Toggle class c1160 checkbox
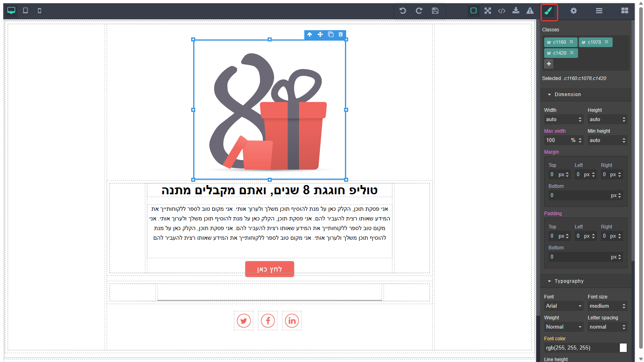Viewport: 644px width, 362px height. coord(549,42)
